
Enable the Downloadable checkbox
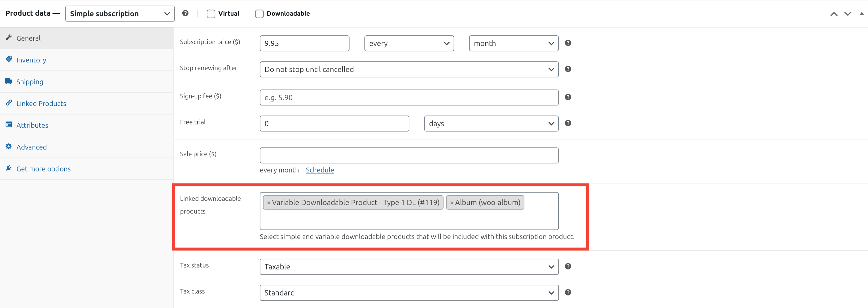(x=259, y=14)
